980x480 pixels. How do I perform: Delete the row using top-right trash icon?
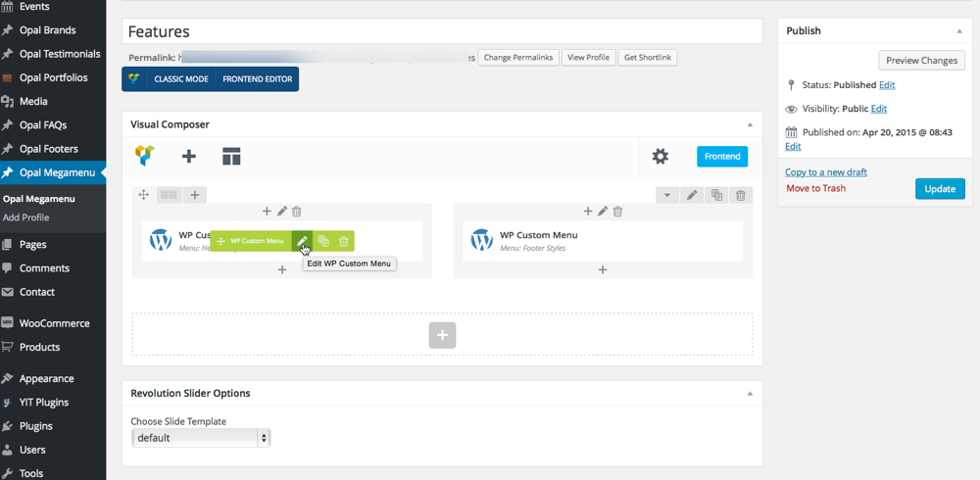[741, 195]
